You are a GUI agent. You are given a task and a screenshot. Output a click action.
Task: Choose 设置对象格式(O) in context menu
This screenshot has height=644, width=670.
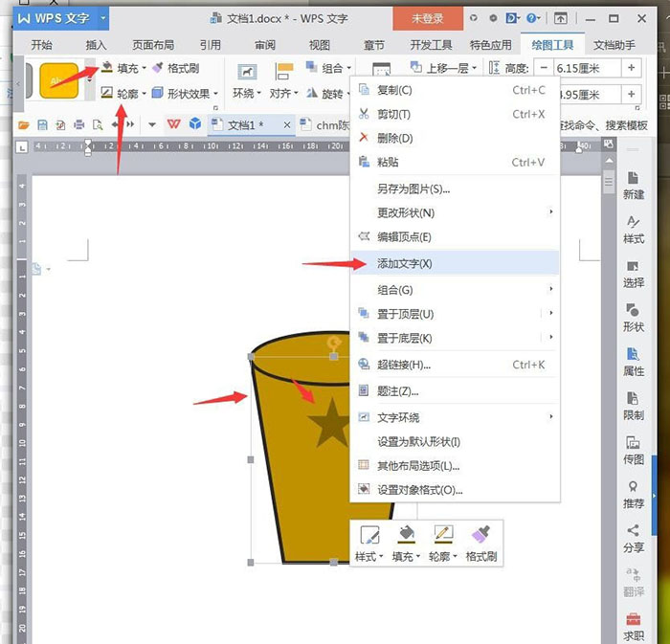tap(455, 489)
